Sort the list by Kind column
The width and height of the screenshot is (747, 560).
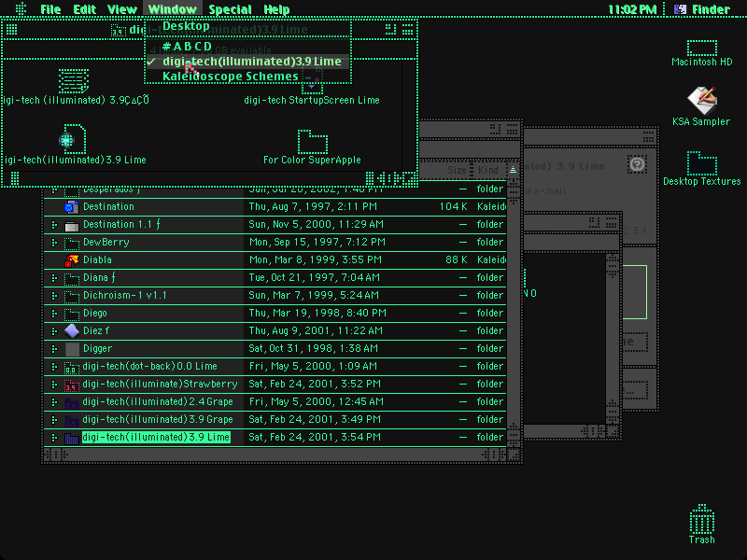coord(487,170)
